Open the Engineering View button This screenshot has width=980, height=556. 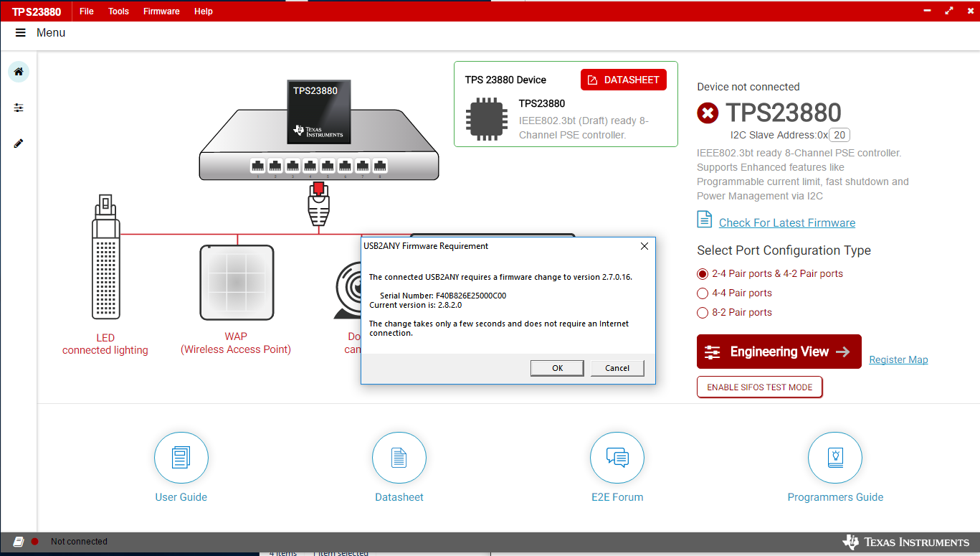click(x=779, y=352)
